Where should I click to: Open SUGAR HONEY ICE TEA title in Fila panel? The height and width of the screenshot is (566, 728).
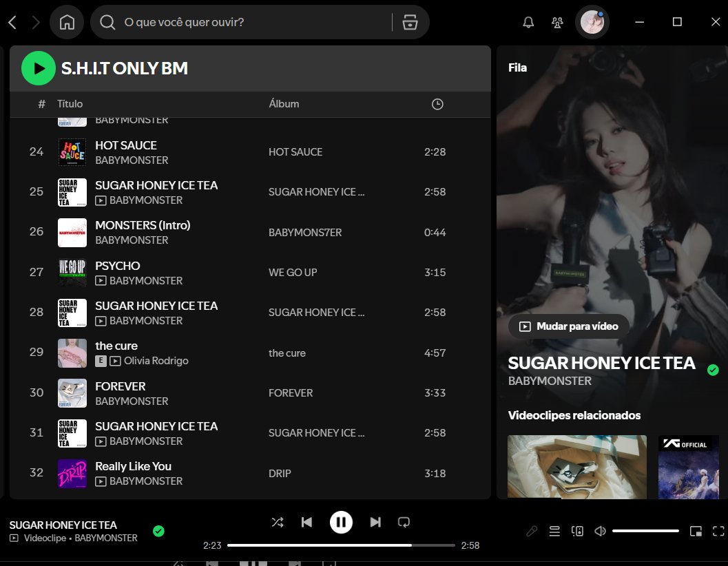tap(601, 363)
